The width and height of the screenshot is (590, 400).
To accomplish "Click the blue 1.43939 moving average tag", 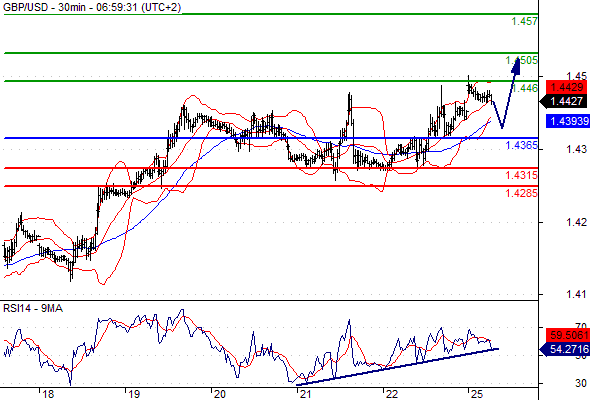I will pos(568,121).
